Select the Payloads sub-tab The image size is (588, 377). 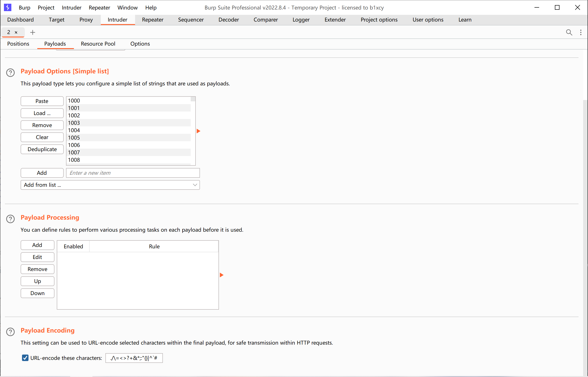[x=55, y=44]
